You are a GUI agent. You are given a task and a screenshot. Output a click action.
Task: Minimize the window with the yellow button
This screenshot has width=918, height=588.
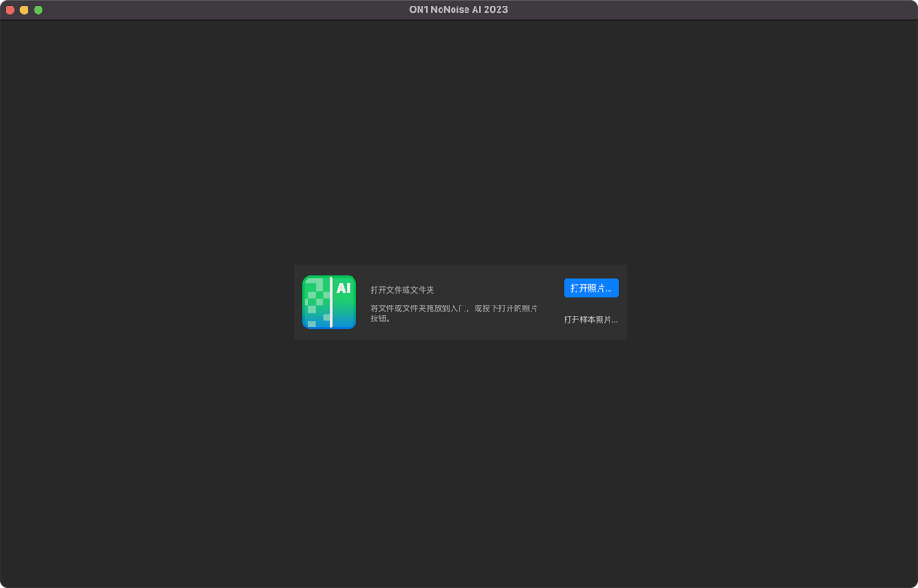pos(24,10)
